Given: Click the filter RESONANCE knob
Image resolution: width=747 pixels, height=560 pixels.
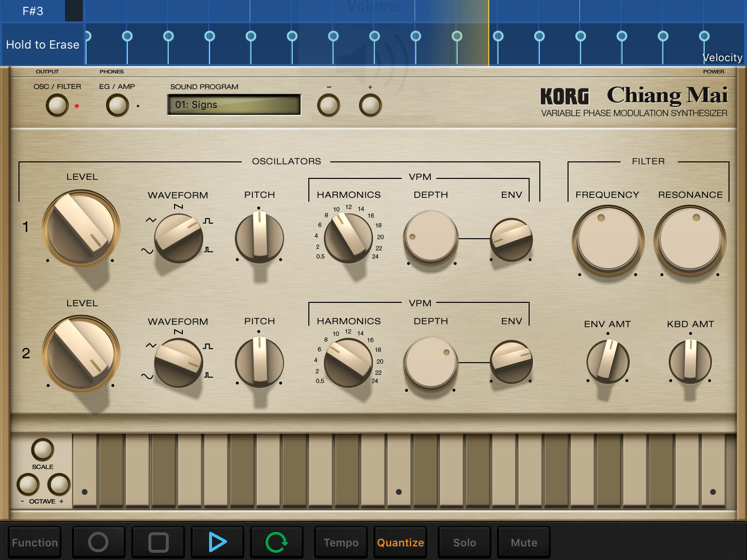Looking at the screenshot, I should (x=690, y=240).
